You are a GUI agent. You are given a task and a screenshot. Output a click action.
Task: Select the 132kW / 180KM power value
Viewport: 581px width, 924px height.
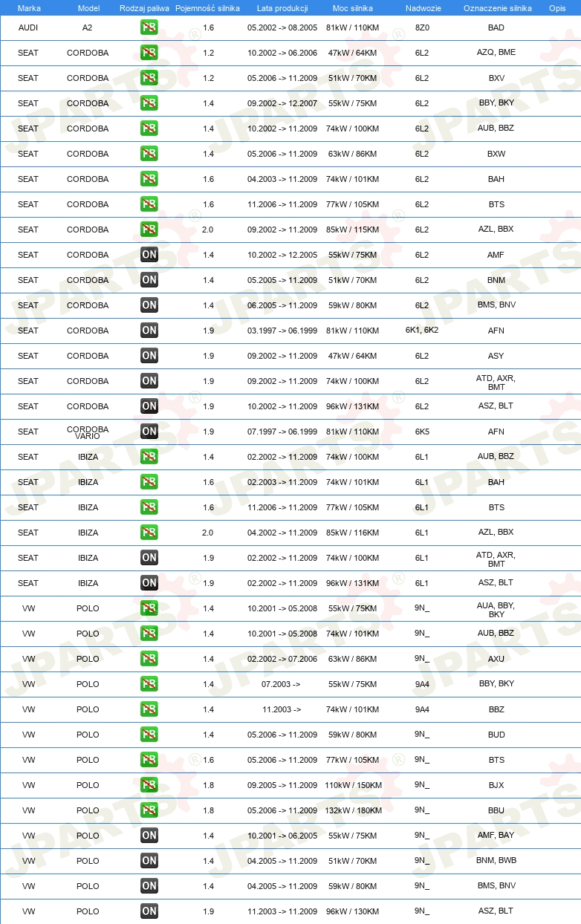(x=353, y=810)
